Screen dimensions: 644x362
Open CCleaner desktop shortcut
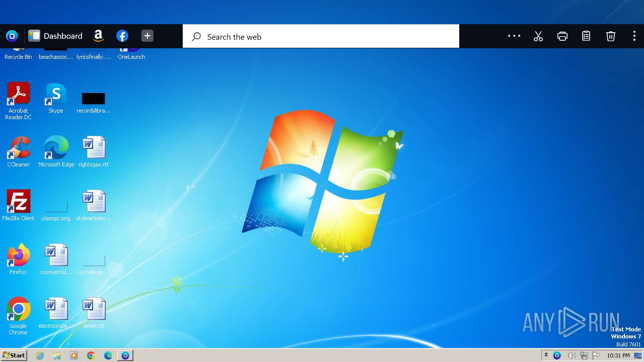(18, 152)
